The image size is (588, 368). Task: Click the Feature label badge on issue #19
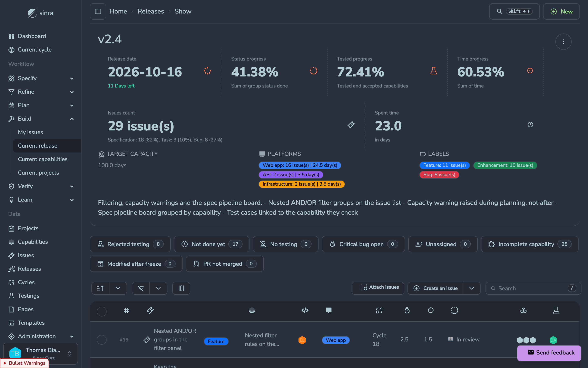(x=216, y=341)
